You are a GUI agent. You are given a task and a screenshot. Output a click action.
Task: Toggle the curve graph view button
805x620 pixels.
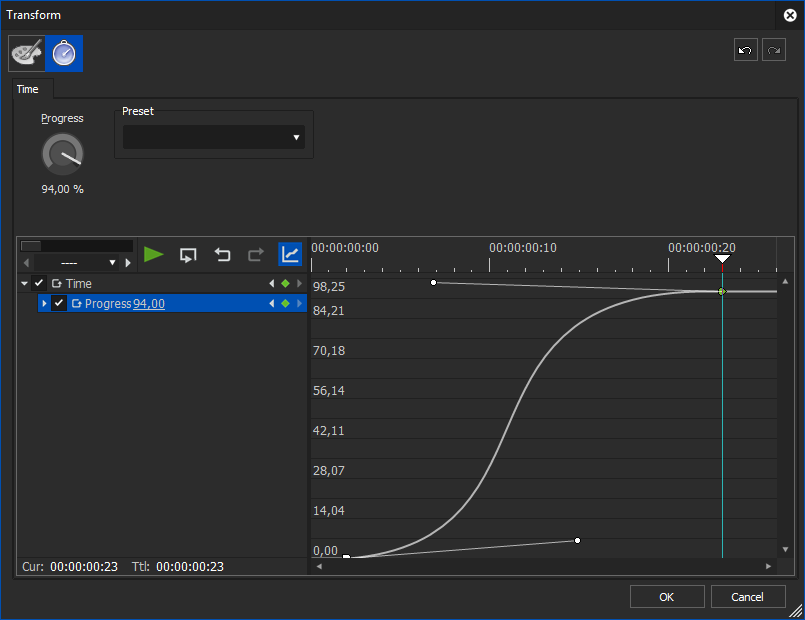[290, 254]
